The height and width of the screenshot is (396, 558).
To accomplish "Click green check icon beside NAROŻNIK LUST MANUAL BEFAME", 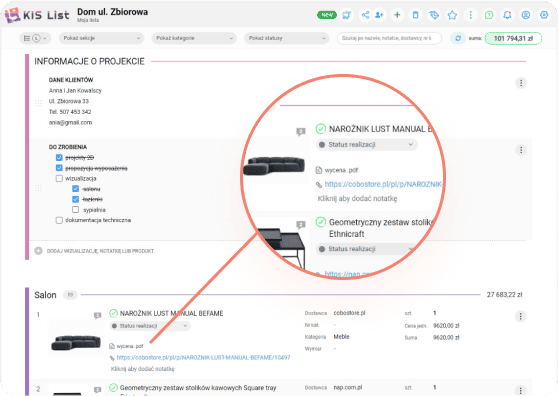I will coord(113,313).
